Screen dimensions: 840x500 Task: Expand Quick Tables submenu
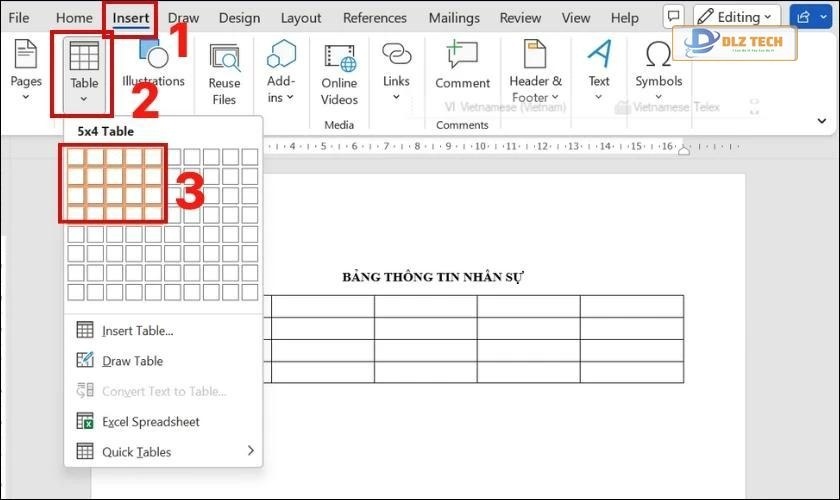click(x=160, y=452)
